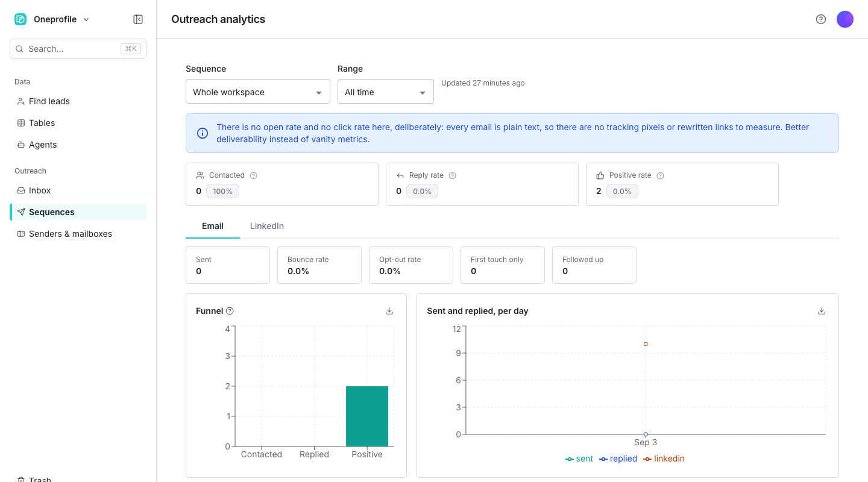This screenshot has height=482, width=868.
Task: Click the Senders & mailboxes icon
Action: [x=21, y=234]
